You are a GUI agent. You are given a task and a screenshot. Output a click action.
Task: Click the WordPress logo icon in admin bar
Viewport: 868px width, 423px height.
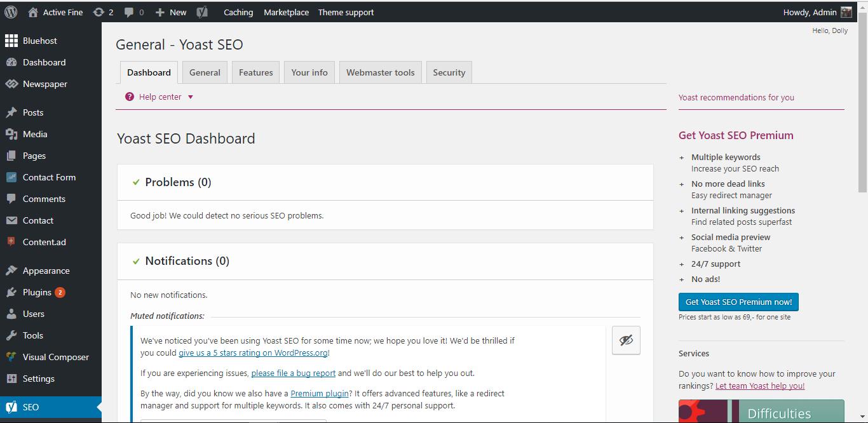pyautogui.click(x=11, y=12)
